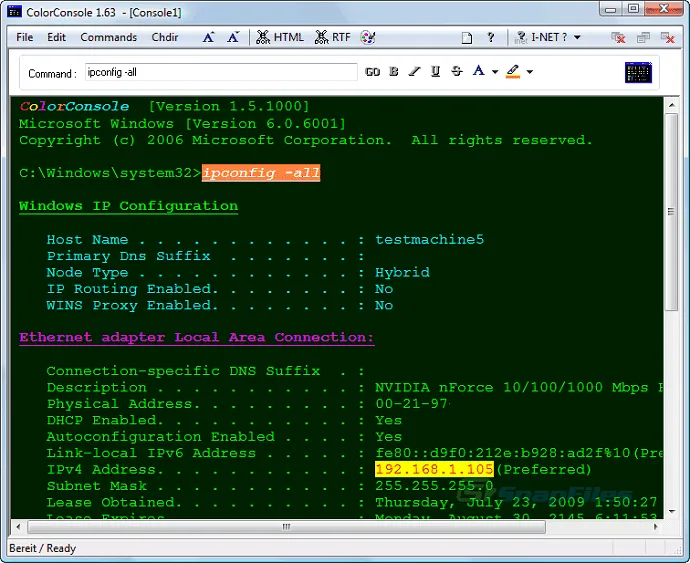The image size is (690, 563).
Task: Toggle italic text formatting
Action: click(414, 71)
